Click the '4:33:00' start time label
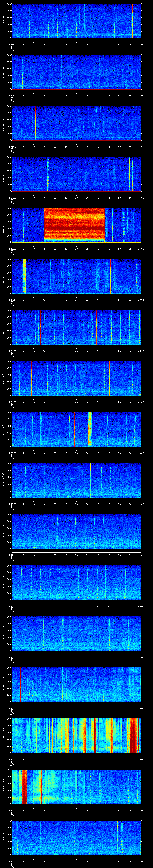Screen dimensions: 153x868 point(12,146)
